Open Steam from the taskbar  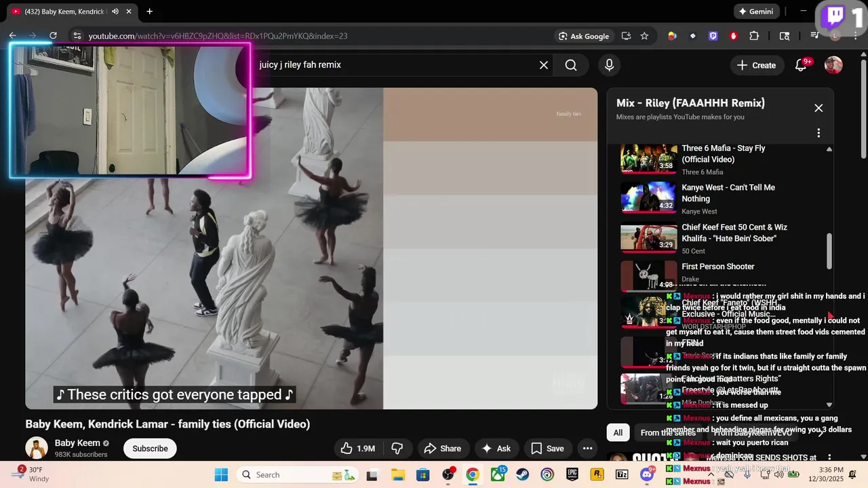[x=523, y=474]
